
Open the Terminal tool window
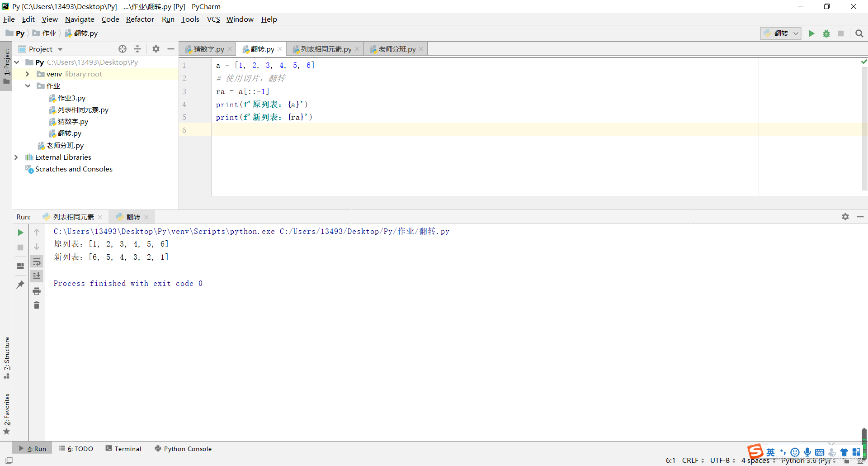point(123,449)
